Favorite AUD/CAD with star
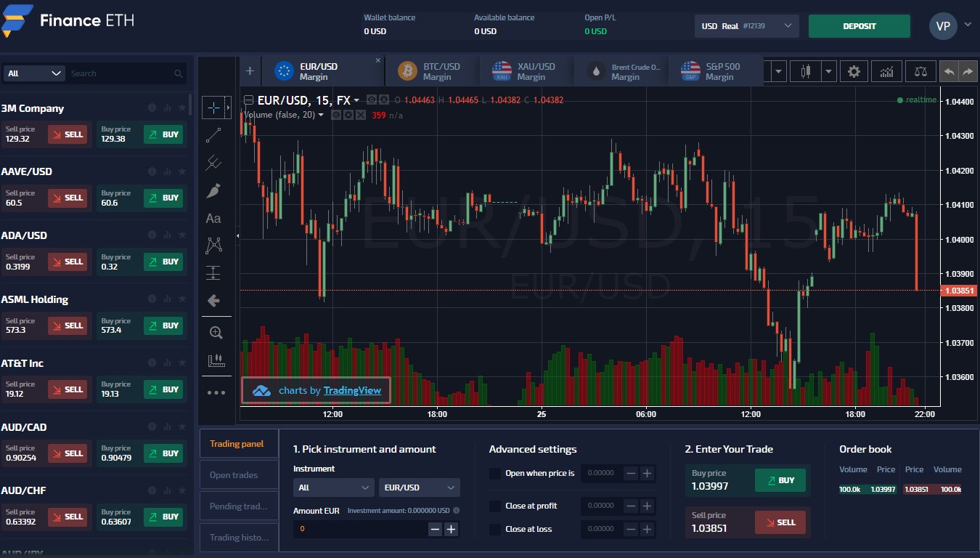Viewport: 980px width, 558px height. click(181, 427)
